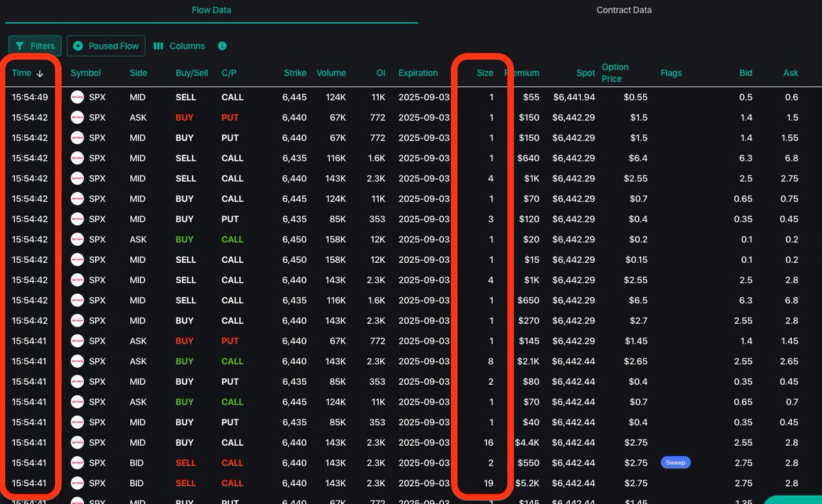Select the Flow Data tab

click(x=211, y=10)
